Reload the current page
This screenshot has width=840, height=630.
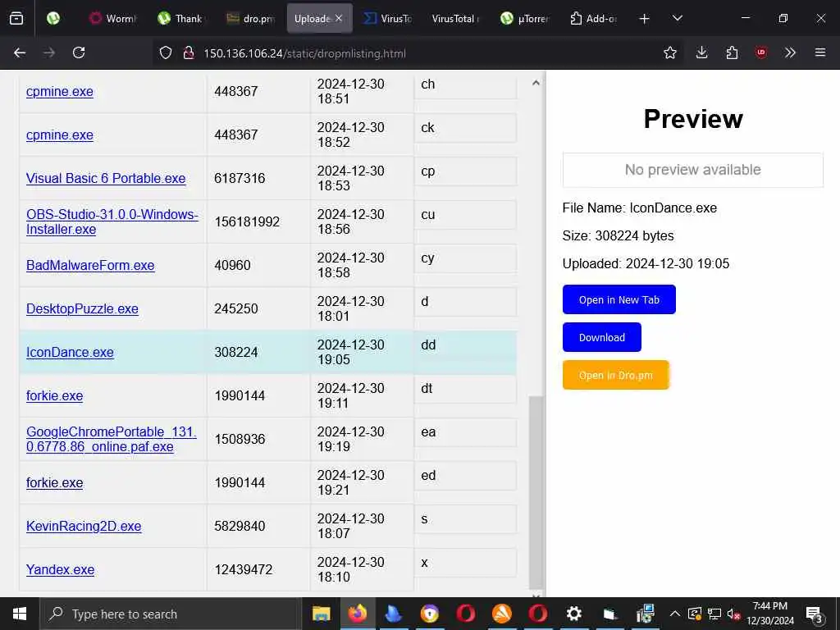(x=79, y=52)
